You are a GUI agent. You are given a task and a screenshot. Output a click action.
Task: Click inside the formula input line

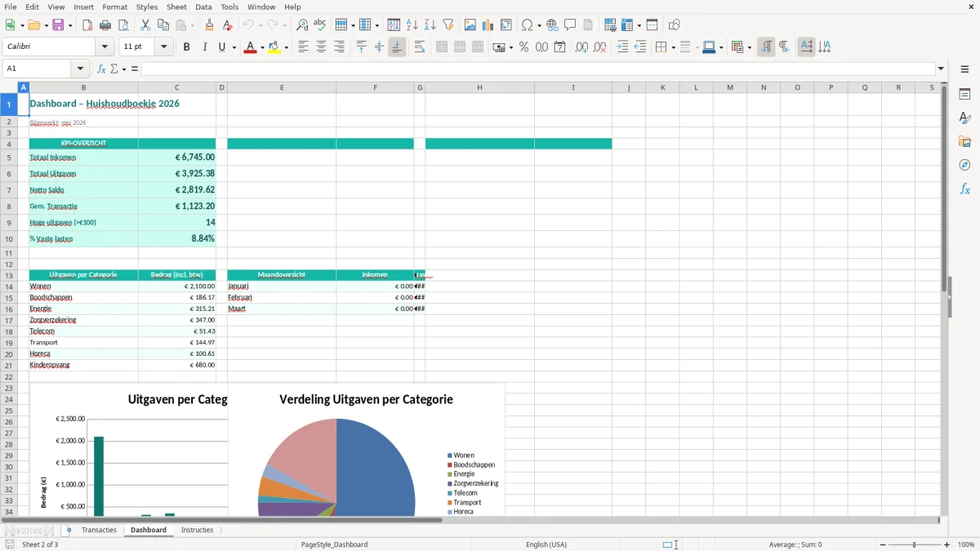point(537,69)
